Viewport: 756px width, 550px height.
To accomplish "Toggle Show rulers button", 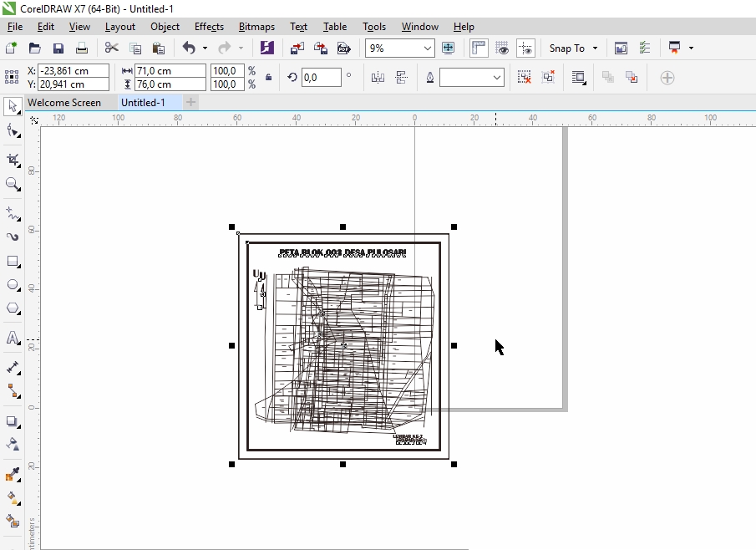I will pyautogui.click(x=479, y=48).
